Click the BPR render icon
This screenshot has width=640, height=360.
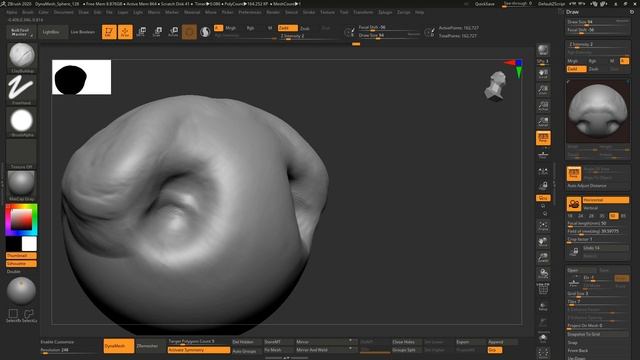pos(543,51)
